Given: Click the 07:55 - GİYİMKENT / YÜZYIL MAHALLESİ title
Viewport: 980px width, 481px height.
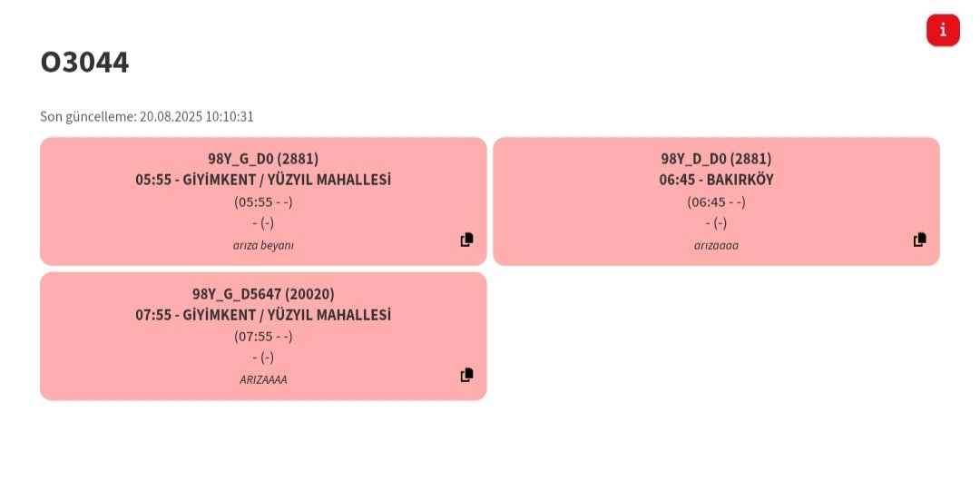Looking at the screenshot, I should [263, 315].
